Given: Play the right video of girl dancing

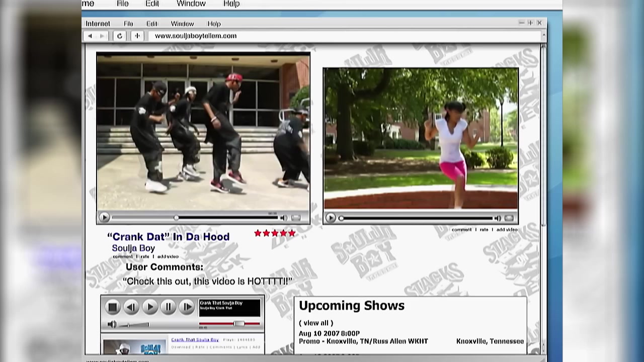Looking at the screenshot, I should click(x=331, y=218).
